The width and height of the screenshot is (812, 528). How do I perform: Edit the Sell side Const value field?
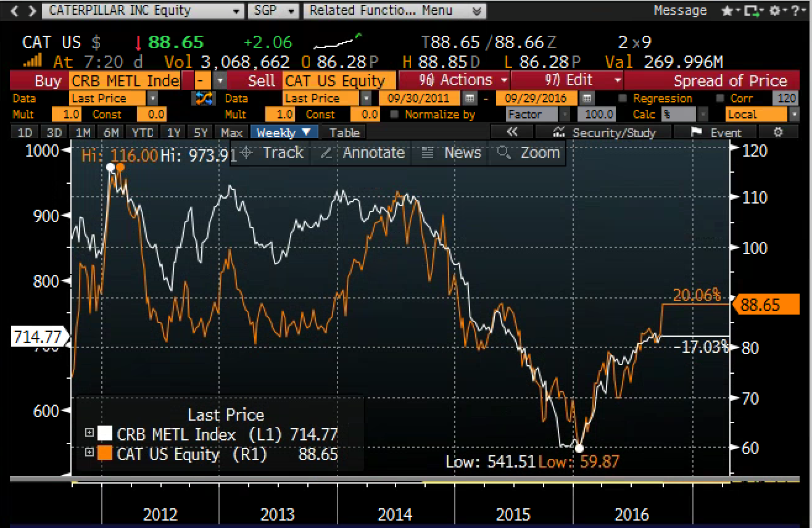click(x=365, y=115)
